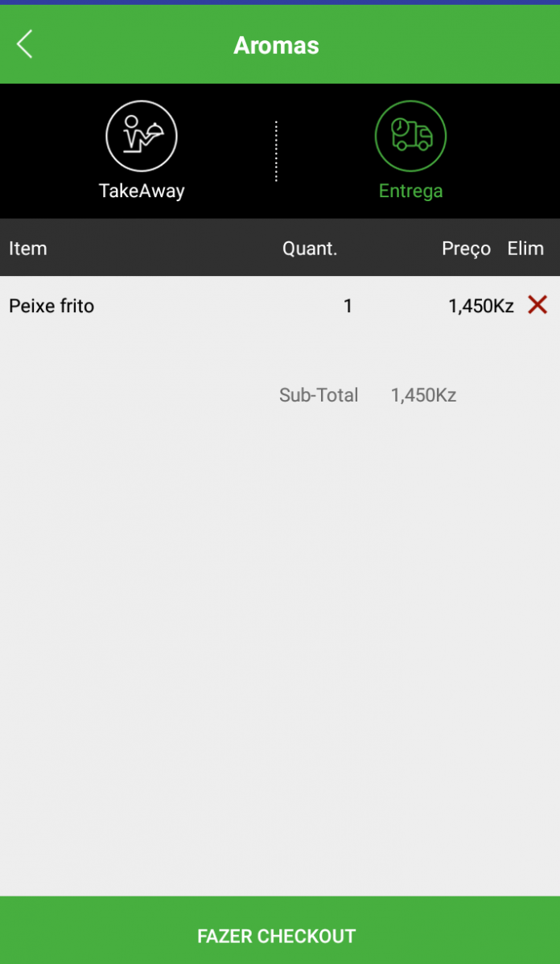Go back using the left arrow

coord(25,44)
